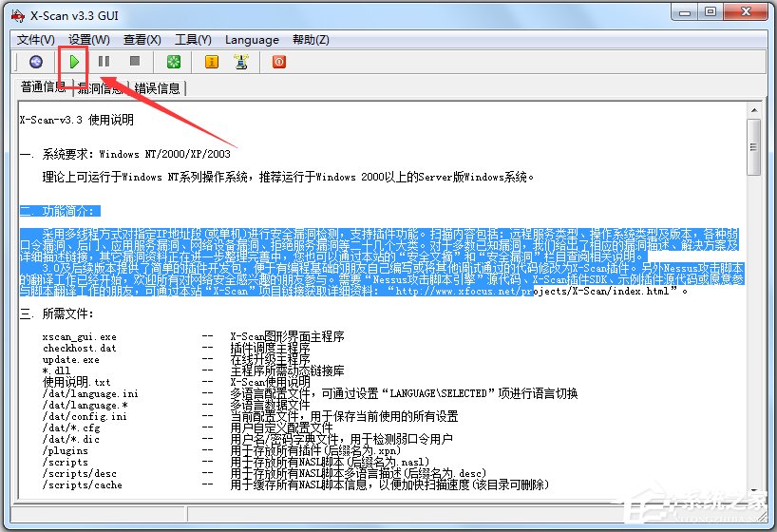Click the green report toolbar icon

pos(174,62)
